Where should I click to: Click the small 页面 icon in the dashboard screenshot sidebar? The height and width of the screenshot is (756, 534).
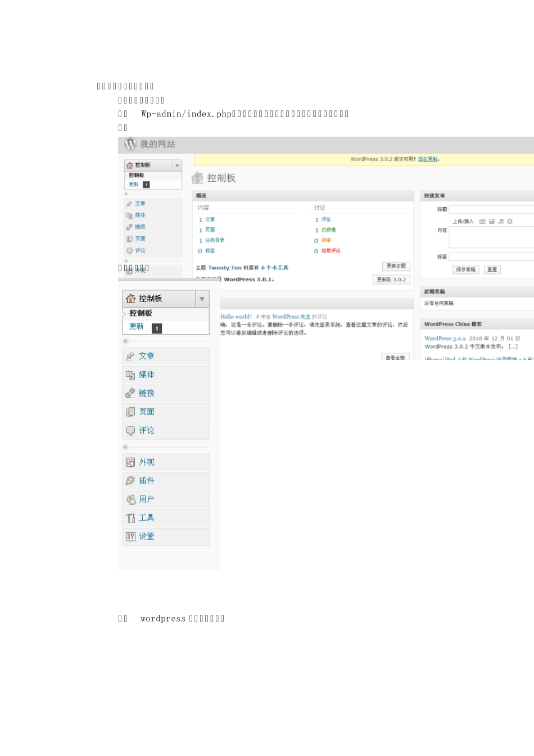coord(129,239)
